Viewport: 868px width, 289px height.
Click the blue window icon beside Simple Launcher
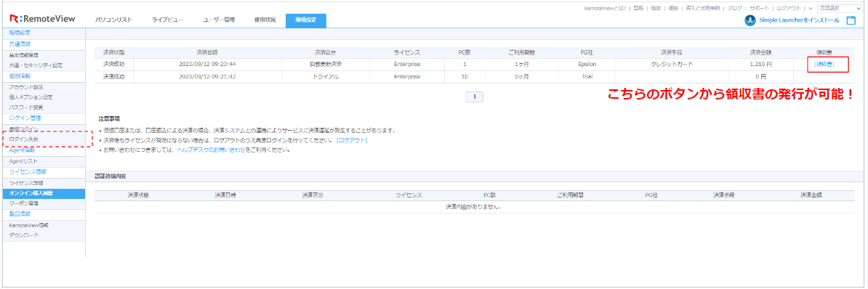[x=851, y=20]
